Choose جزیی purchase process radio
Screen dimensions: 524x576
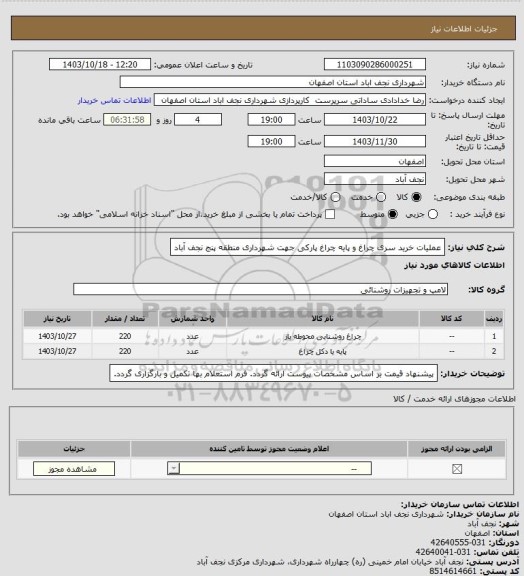pos(433,214)
